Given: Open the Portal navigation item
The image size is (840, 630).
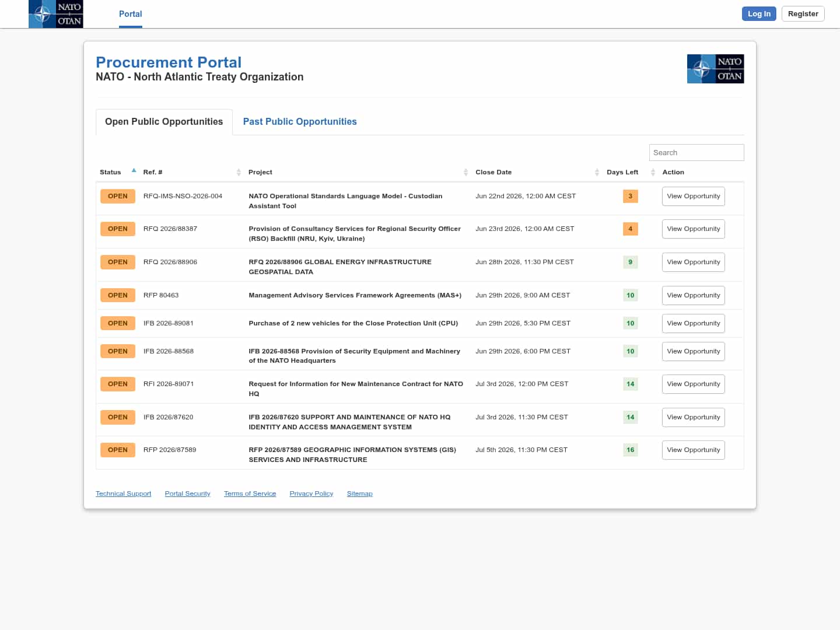Looking at the screenshot, I should pos(131,14).
